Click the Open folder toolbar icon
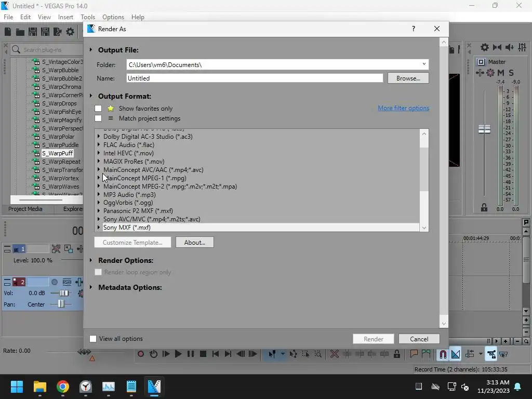This screenshot has height=399, width=532. [20, 32]
